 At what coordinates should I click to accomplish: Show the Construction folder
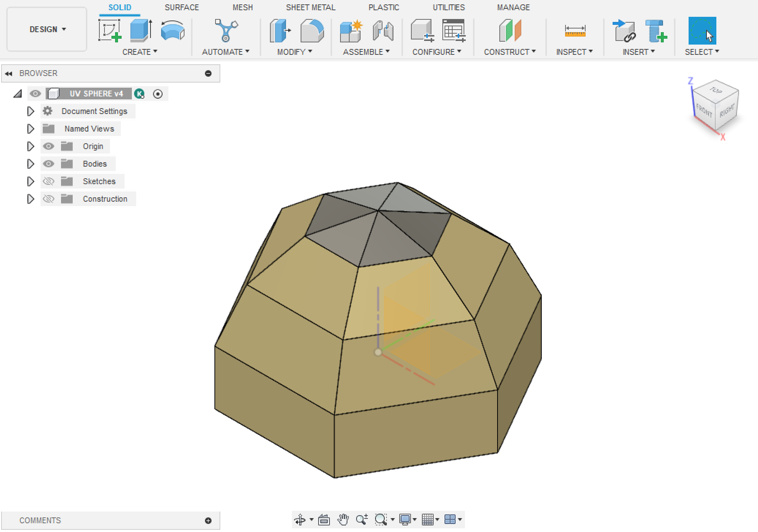[x=48, y=199]
